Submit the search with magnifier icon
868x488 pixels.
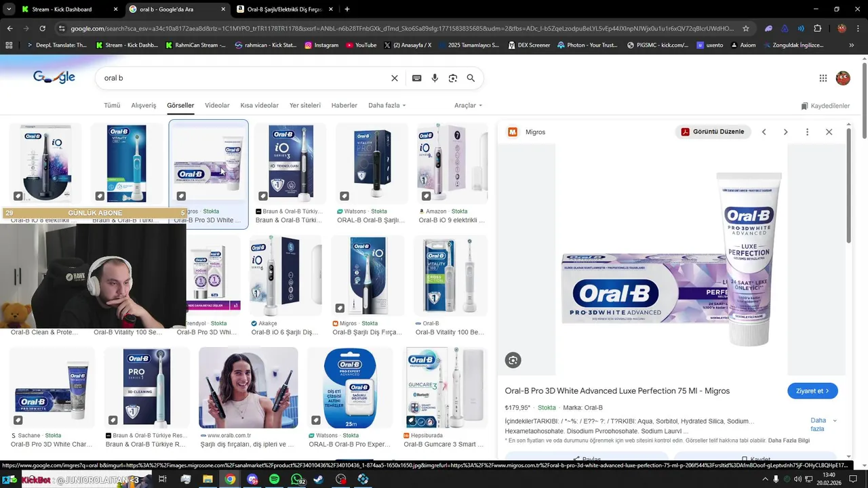tap(471, 78)
